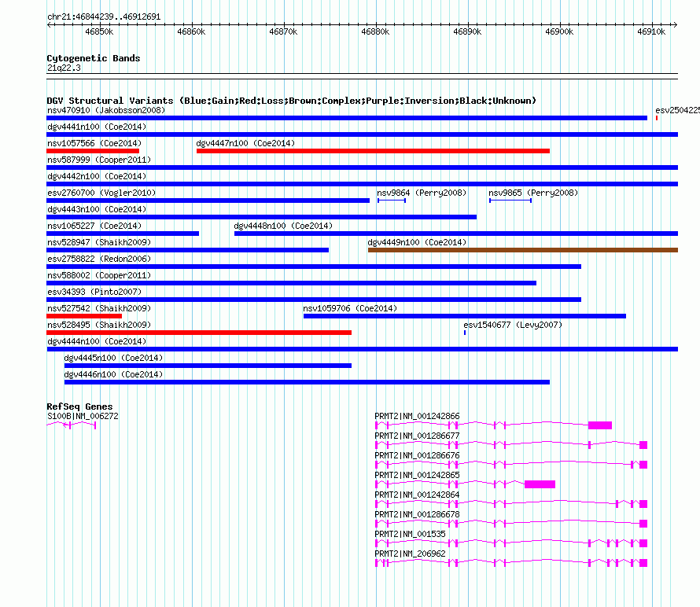Click the blue nsv1059706 gain bar
The image size is (700, 607).
coord(465,316)
